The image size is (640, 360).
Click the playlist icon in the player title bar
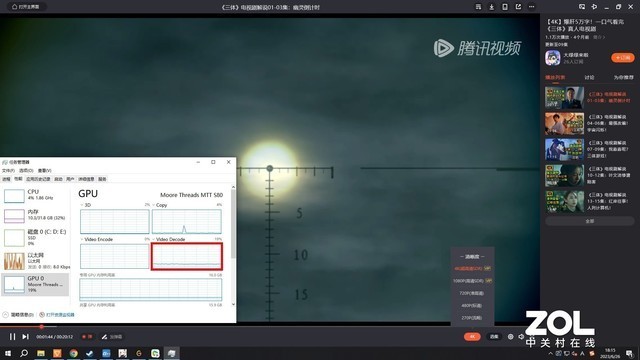[x=478, y=7]
